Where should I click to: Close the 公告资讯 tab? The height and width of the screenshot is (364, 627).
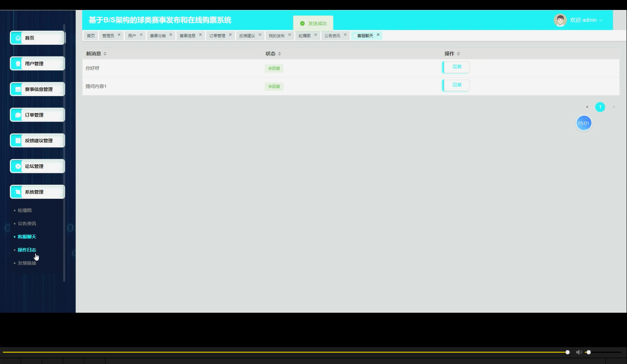(x=345, y=35)
